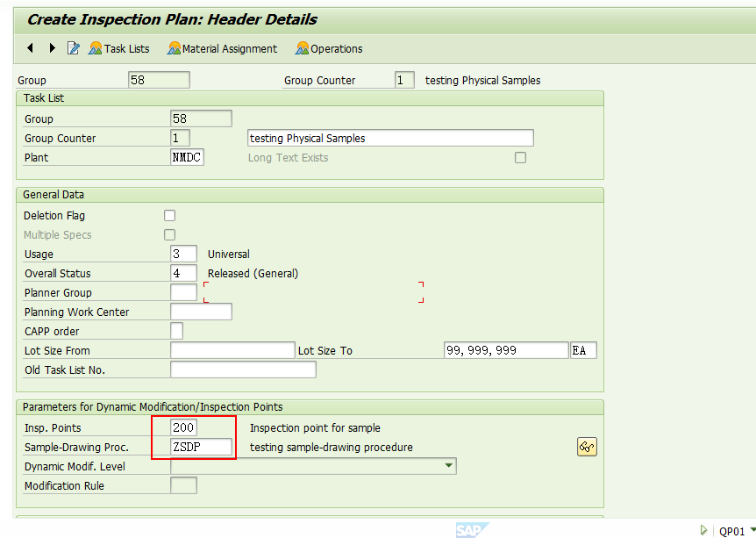
Task: Open the long text editor pencil icon
Action: [x=74, y=47]
